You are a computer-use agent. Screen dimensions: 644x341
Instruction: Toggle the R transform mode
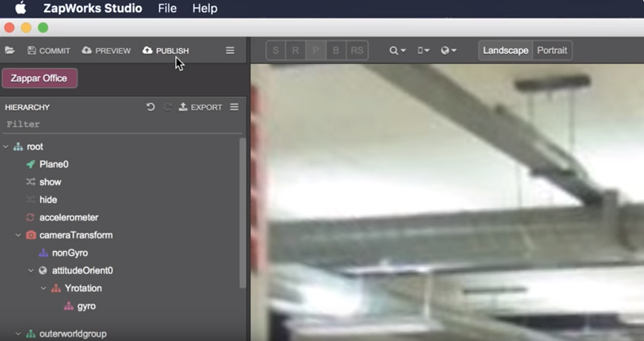pyautogui.click(x=295, y=50)
